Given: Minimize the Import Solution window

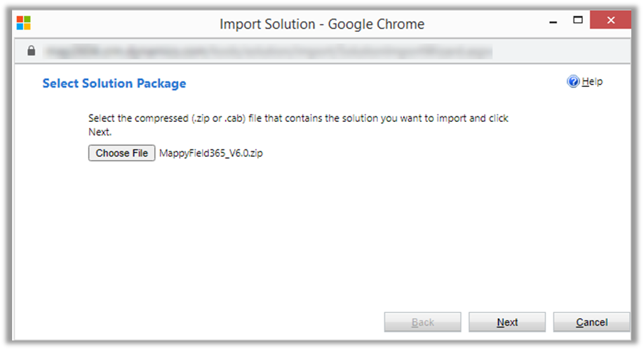Looking at the screenshot, I should 554,20.
